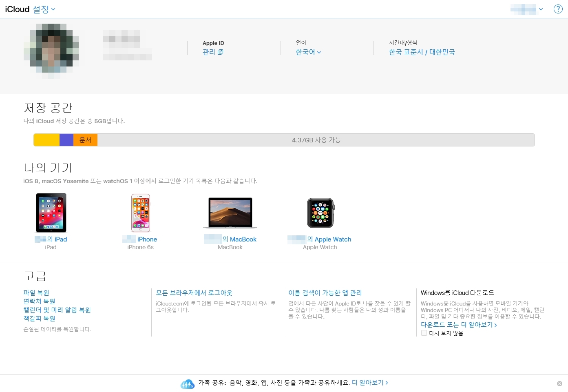Viewport: 568px width, 392px height.
Task: Click the 책갈피 복원 link
Action: 39,319
